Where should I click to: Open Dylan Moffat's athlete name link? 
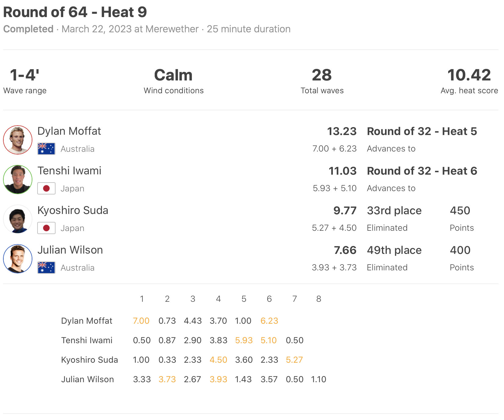69,131
